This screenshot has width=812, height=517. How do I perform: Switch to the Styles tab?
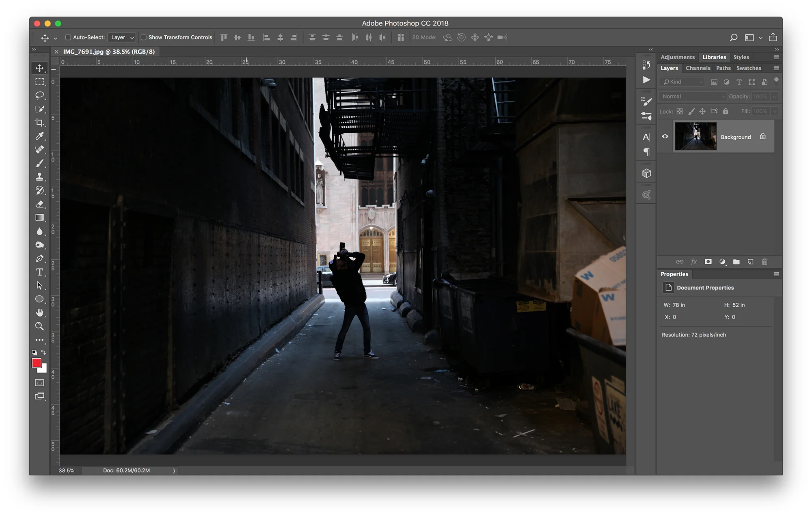[x=741, y=57]
